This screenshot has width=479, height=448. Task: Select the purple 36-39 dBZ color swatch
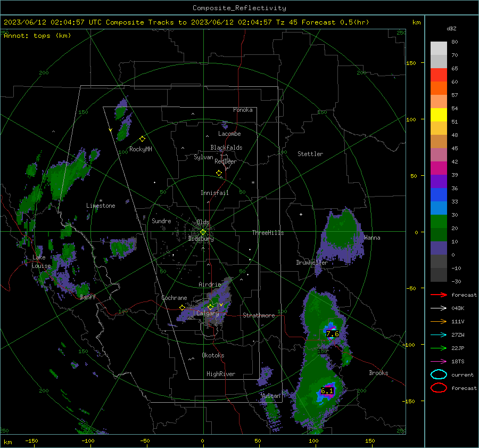[x=439, y=181]
